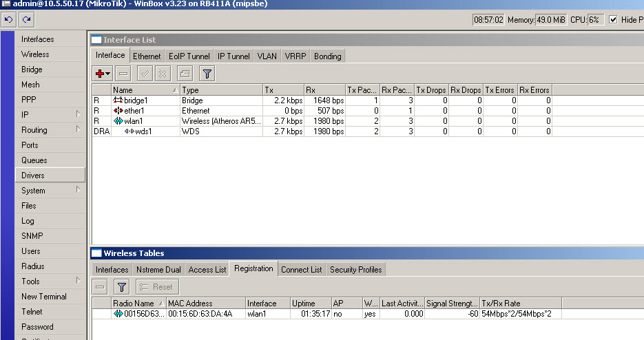The width and height of the screenshot is (644, 340).
Task: Open Telnet from the sidebar
Action: tap(50, 312)
